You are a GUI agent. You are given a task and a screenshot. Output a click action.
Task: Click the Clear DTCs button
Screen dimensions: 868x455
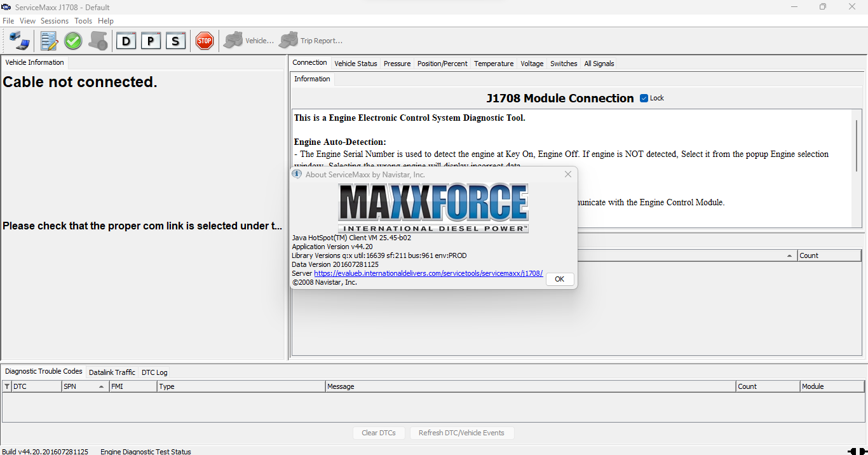click(x=379, y=433)
